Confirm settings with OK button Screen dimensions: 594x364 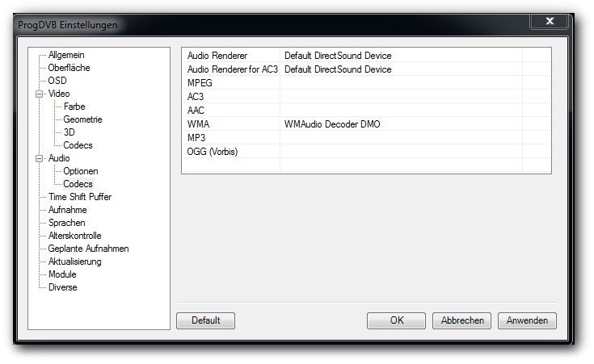click(396, 320)
